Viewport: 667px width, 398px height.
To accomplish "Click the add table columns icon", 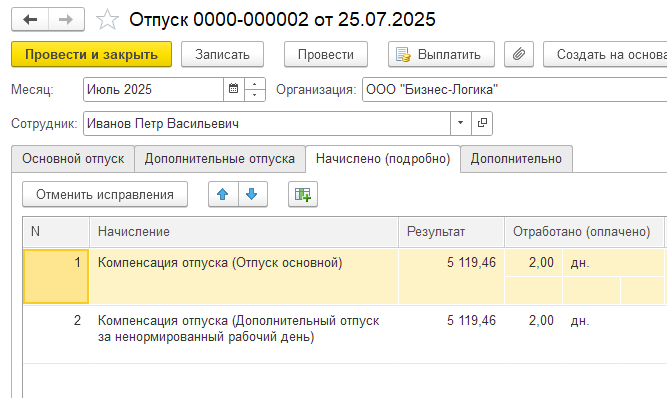I will coord(303,194).
